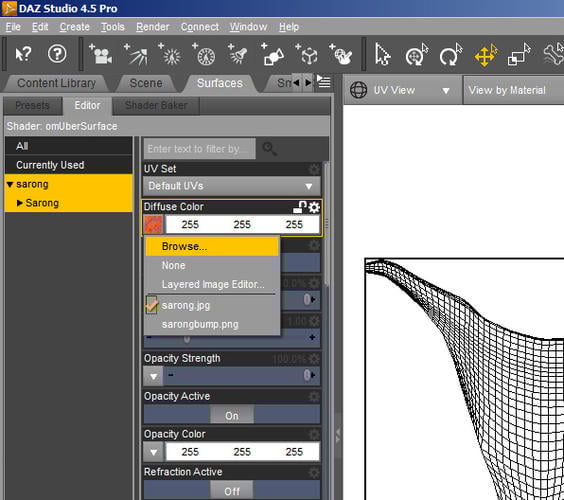Click the search magnifier icon beside filter
This screenshot has height=500, width=564.
coord(269,149)
